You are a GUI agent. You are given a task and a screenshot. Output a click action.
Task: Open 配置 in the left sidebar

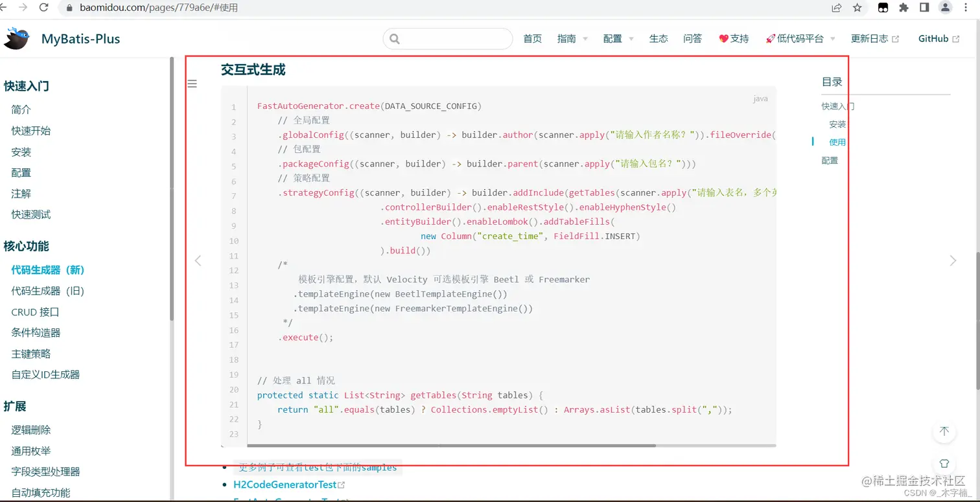tap(21, 173)
